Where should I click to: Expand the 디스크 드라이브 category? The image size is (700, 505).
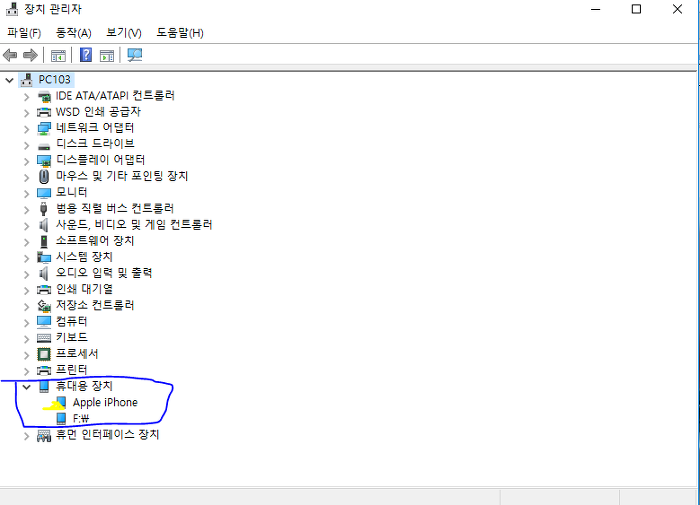[x=26, y=145]
